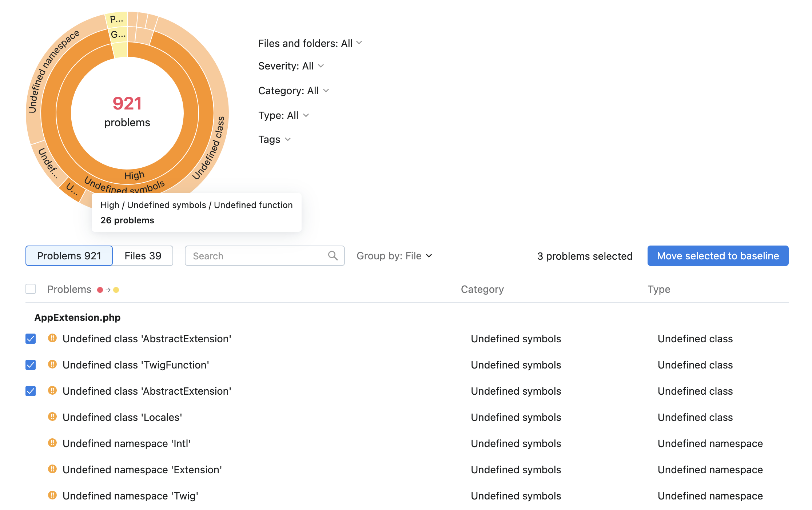Open Files and folders filter dropdown

310,43
